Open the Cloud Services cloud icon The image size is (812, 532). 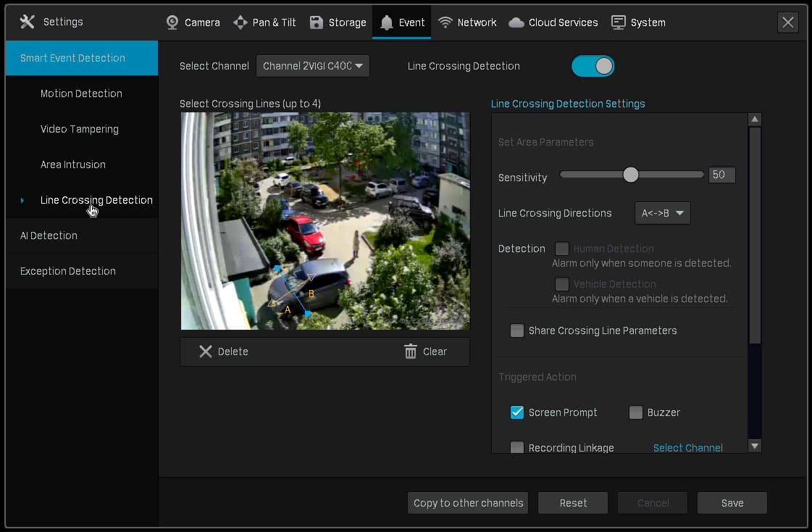[516, 22]
